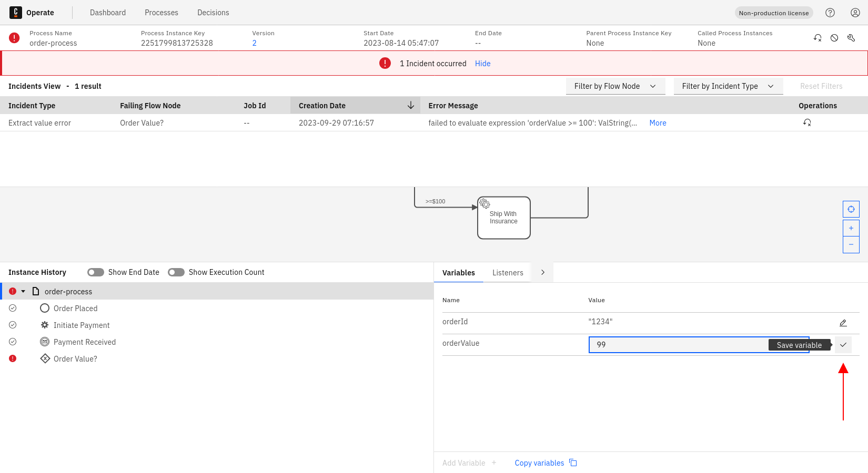Collapse the order-process tree node
Screen dimensions: 868x473
(x=23, y=291)
